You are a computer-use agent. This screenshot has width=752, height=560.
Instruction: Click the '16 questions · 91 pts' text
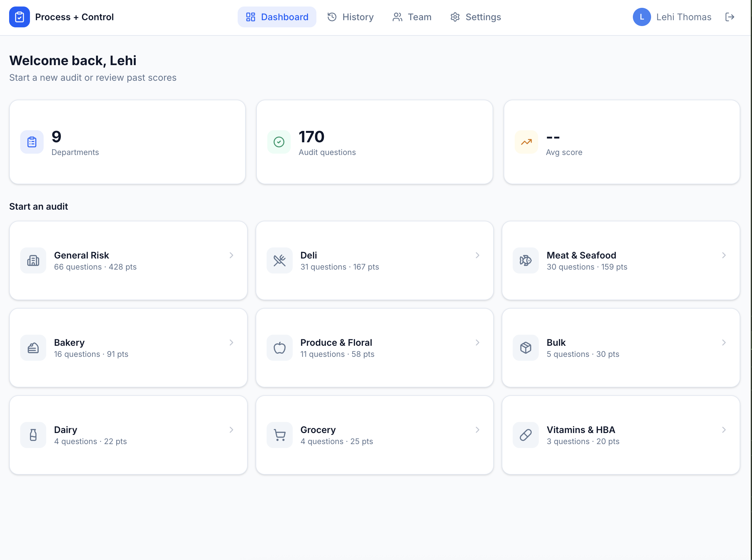click(x=91, y=354)
